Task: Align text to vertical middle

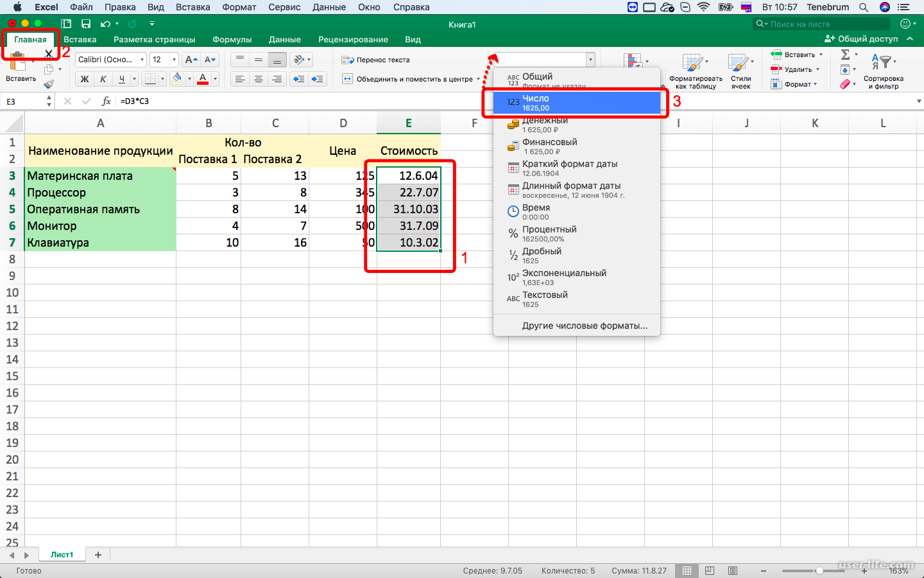Action: pyautogui.click(x=259, y=60)
